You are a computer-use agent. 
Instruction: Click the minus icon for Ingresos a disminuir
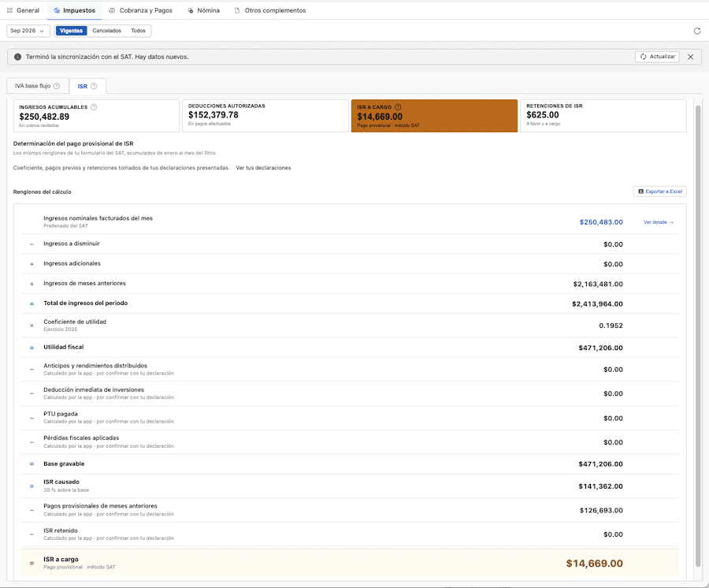[x=32, y=244]
